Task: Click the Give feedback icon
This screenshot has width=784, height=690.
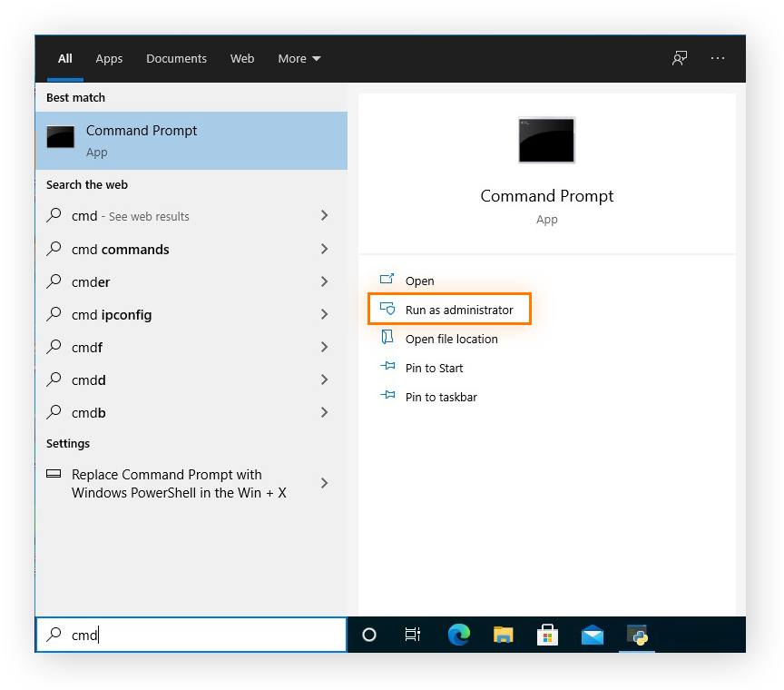Action: coord(680,58)
